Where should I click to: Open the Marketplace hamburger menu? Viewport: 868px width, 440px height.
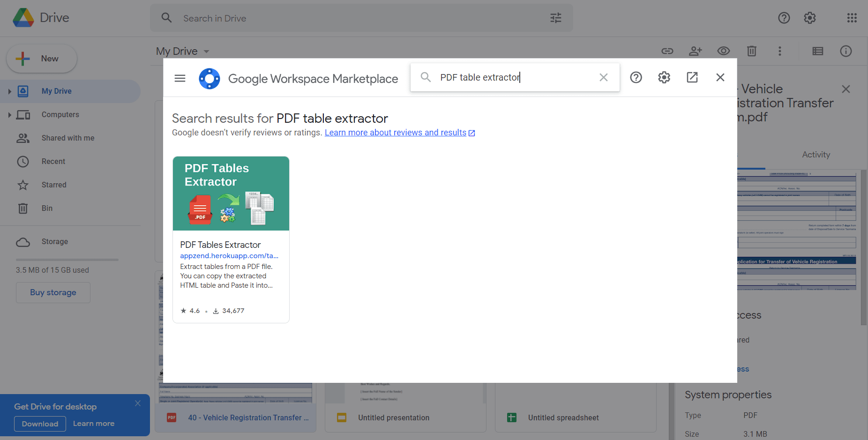(180, 78)
